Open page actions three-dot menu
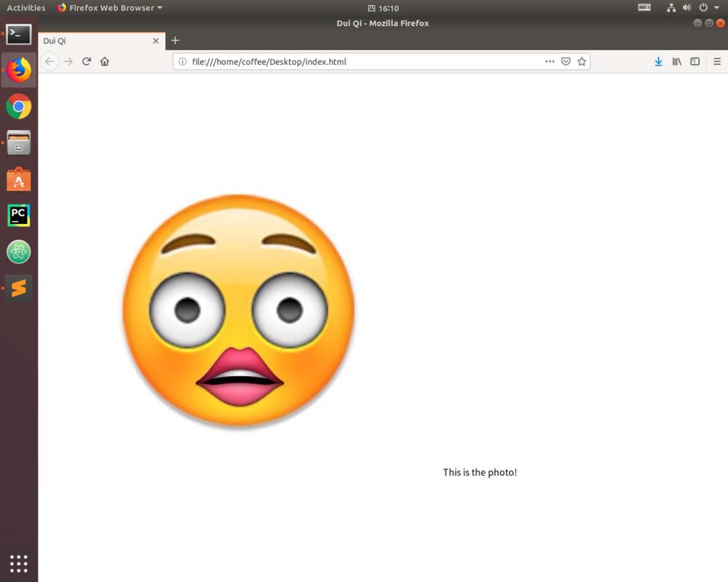 point(550,61)
